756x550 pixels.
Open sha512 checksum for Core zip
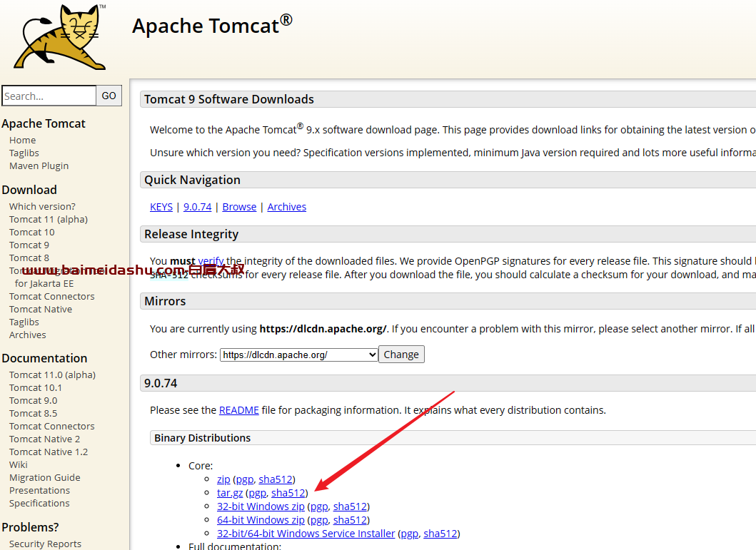[x=276, y=479]
